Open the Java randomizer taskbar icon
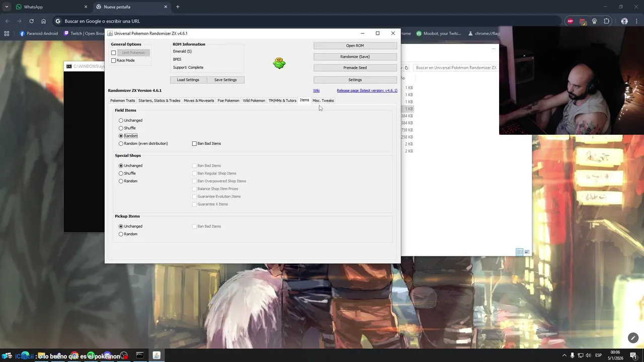Viewport: 644px width, 362px height. (156, 355)
